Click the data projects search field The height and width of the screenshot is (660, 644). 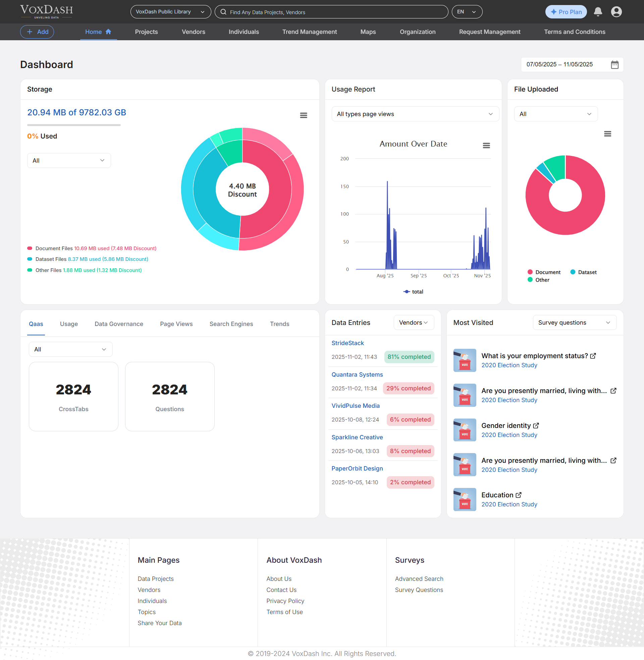[331, 12]
